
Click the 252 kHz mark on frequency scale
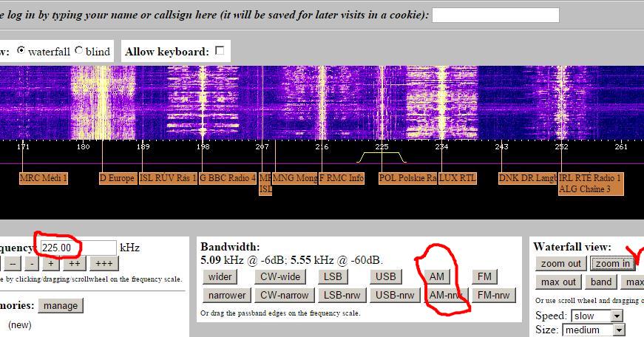coord(561,146)
